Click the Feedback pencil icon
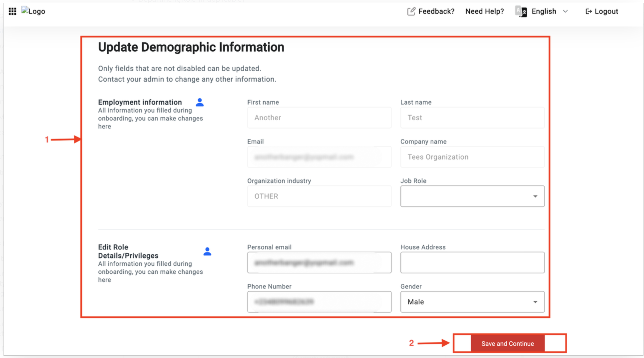The height and width of the screenshot is (358, 644). (411, 11)
